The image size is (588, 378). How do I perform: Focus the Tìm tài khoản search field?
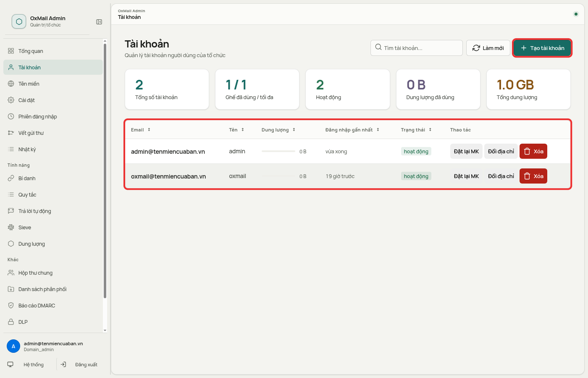[x=417, y=48]
